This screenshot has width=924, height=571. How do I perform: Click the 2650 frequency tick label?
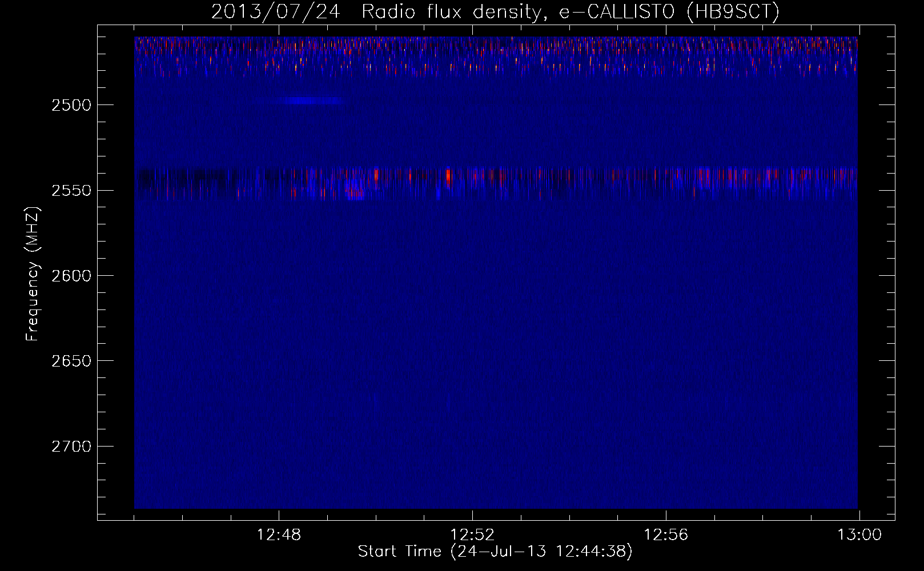pos(71,361)
